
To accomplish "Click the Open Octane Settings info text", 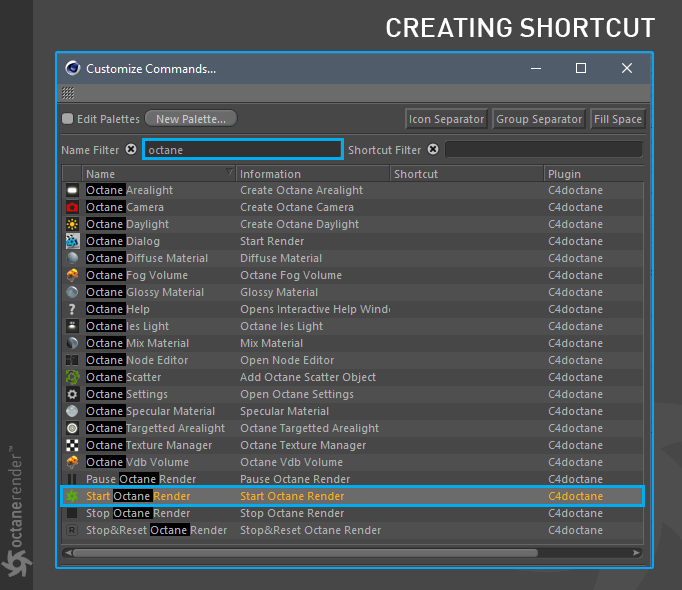I will [x=297, y=394].
